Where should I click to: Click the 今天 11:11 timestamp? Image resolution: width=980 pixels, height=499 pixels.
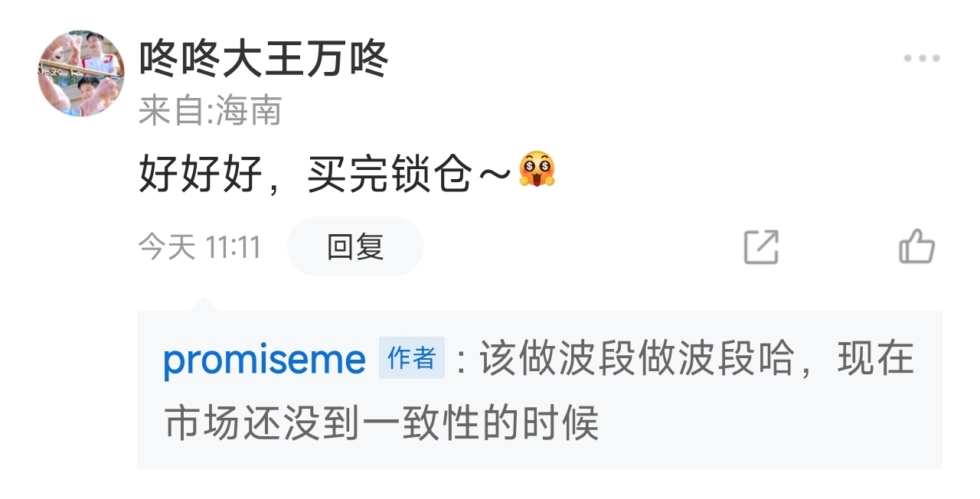200,247
